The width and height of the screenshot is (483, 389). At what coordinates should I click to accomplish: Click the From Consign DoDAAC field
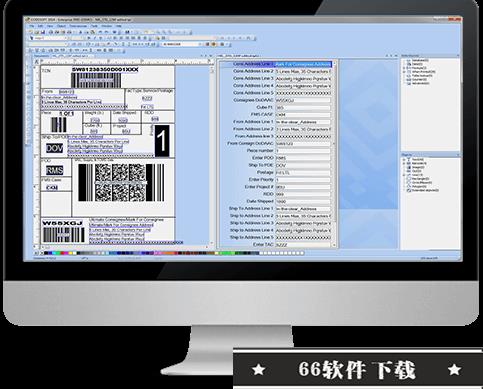[303, 144]
